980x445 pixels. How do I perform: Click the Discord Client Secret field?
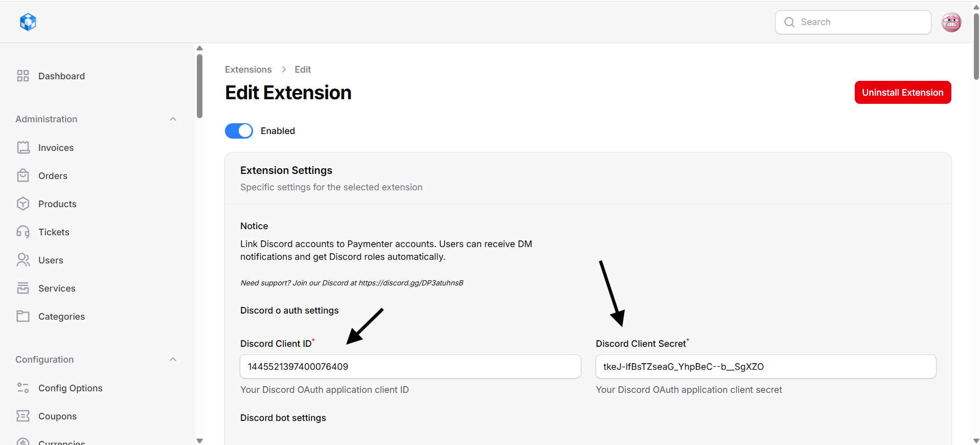[x=765, y=367]
